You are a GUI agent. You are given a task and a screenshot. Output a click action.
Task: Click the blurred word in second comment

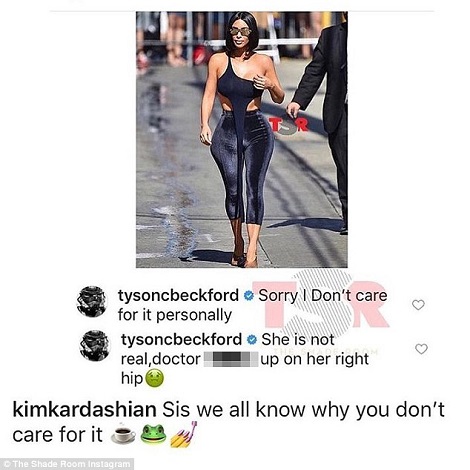[x=231, y=360]
